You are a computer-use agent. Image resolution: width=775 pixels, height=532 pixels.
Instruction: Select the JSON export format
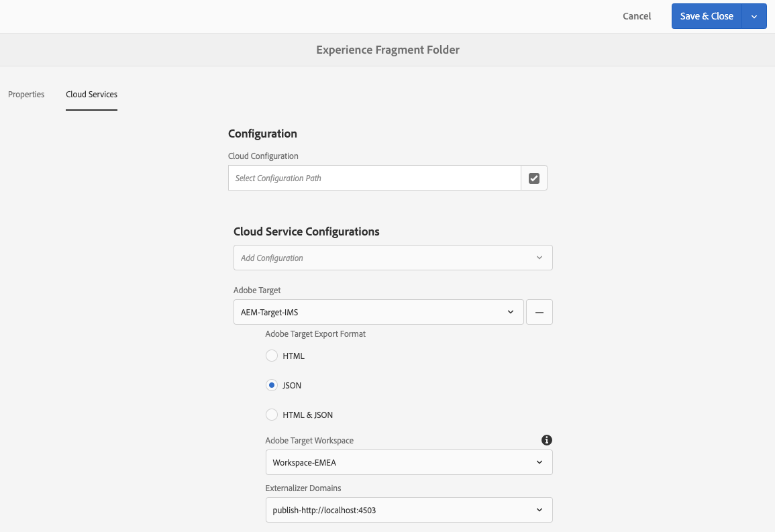tap(271, 385)
